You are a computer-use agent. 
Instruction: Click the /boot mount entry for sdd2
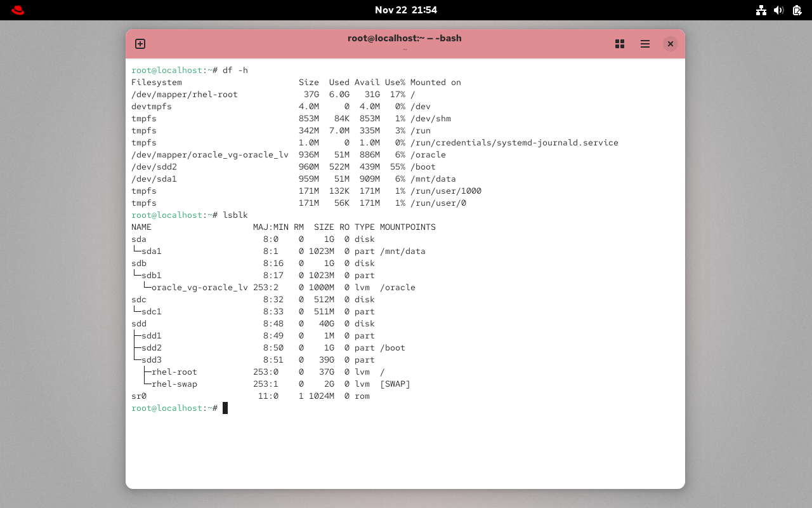coord(393,347)
